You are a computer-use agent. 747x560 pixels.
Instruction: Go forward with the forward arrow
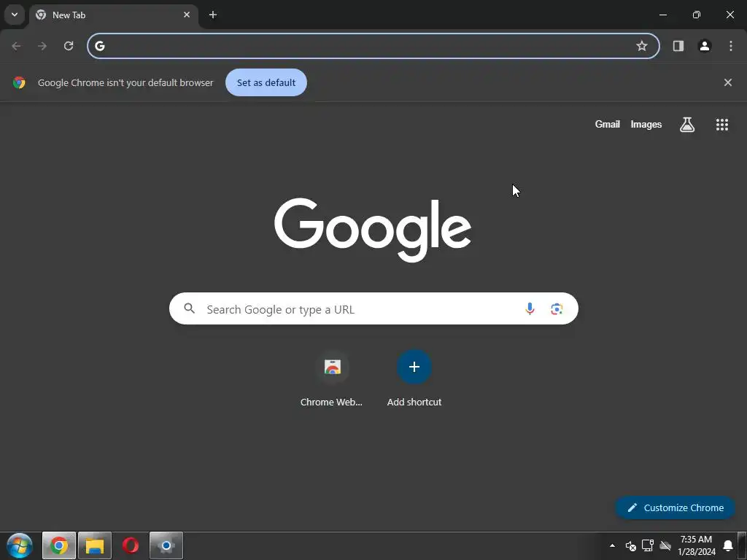coord(42,46)
